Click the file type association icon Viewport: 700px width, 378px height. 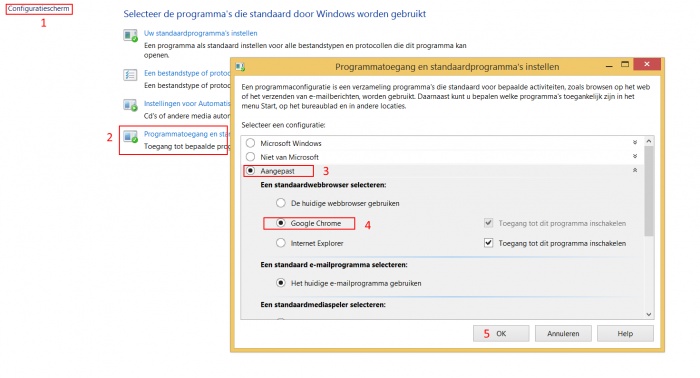(130, 75)
